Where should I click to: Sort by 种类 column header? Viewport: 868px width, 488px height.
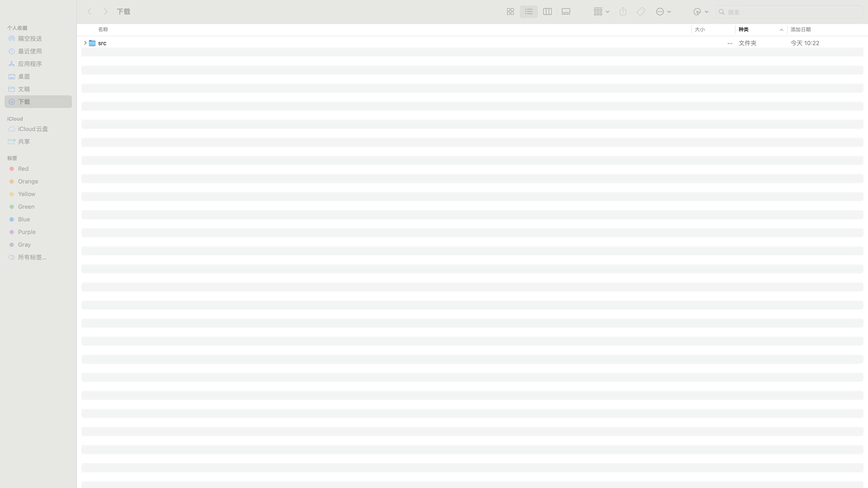coord(744,29)
